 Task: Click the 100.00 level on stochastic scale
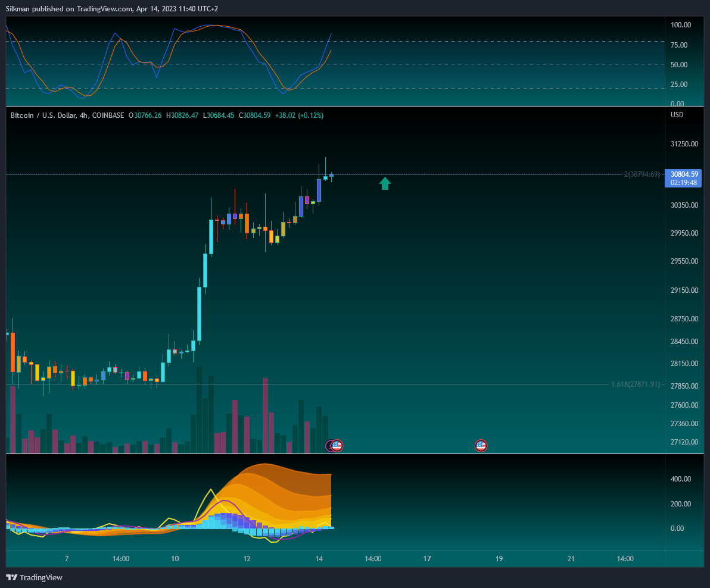point(681,25)
